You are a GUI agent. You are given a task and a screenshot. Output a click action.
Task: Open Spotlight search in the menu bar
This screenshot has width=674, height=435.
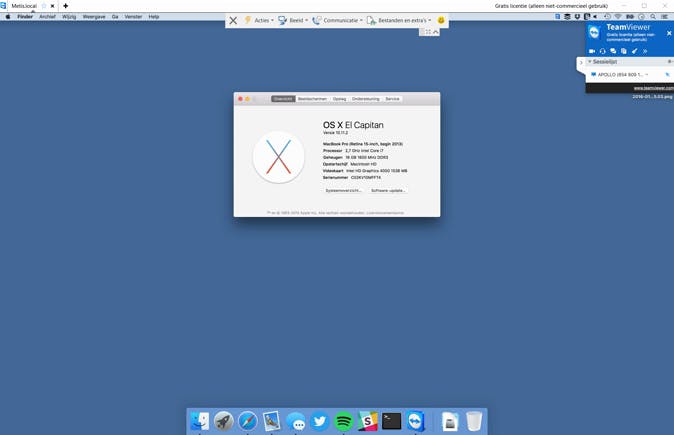653,17
